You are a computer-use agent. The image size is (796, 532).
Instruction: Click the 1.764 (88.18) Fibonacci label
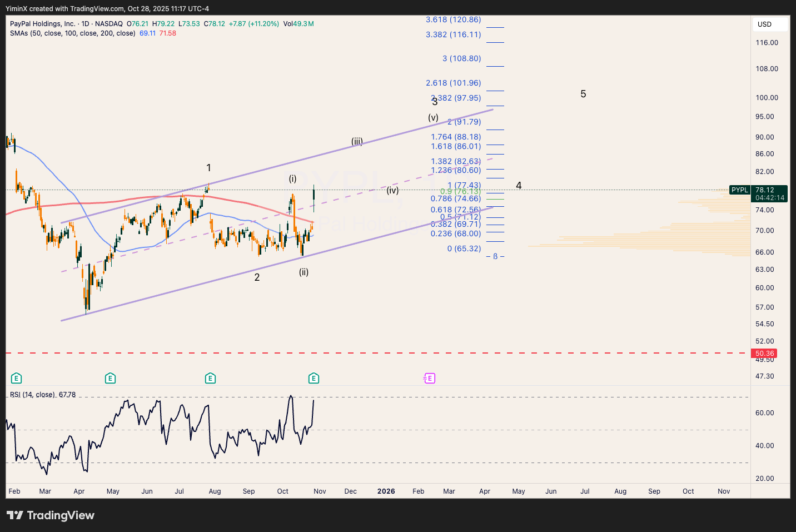456,137
